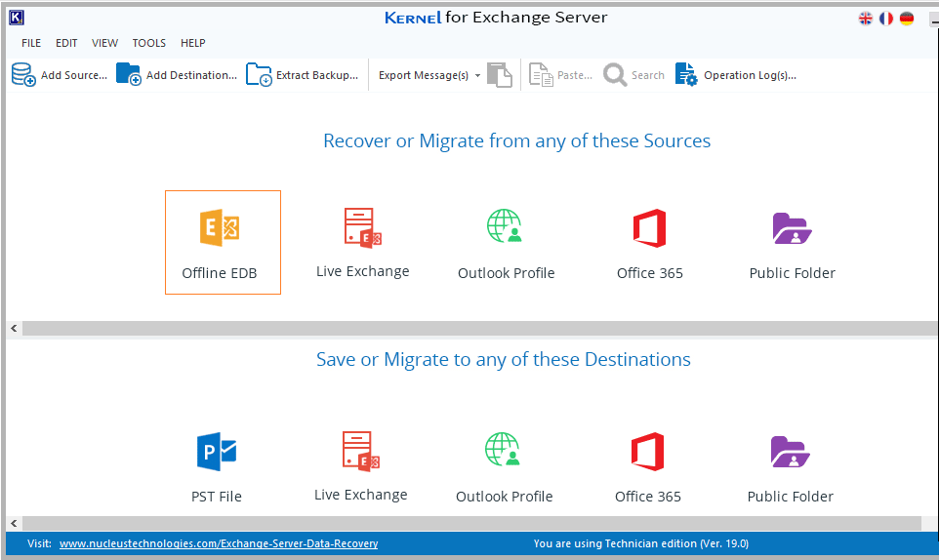
Task: Choose Outlook Profile destination icon
Action: (x=503, y=450)
